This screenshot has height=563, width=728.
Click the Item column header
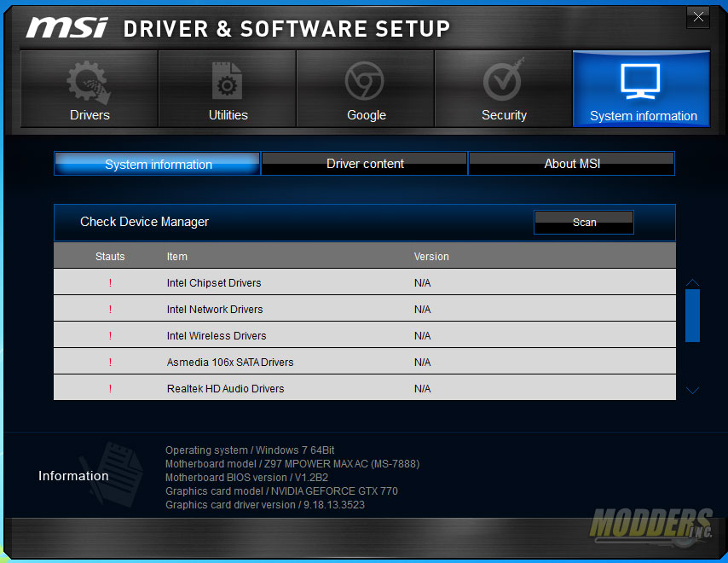point(177,257)
